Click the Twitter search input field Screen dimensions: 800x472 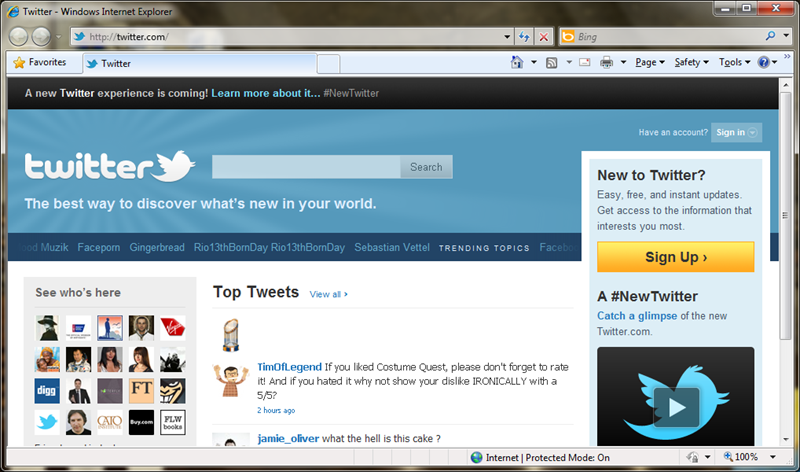[306, 167]
